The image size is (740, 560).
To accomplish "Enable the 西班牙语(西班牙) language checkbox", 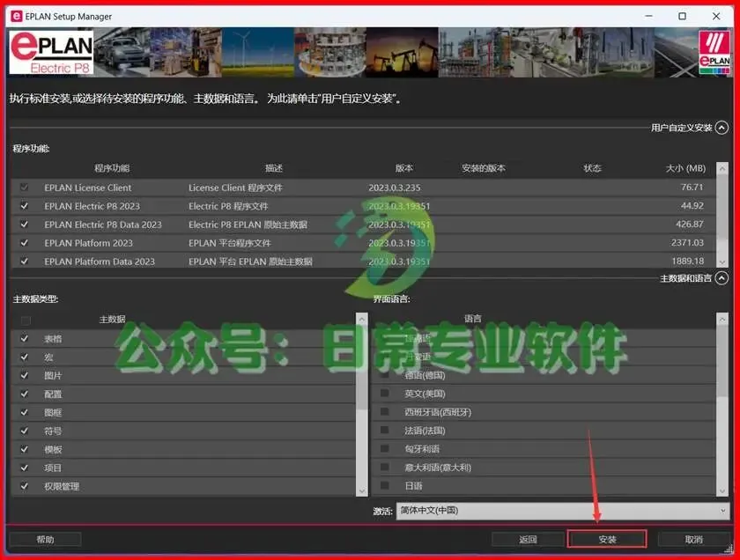I will (x=385, y=411).
